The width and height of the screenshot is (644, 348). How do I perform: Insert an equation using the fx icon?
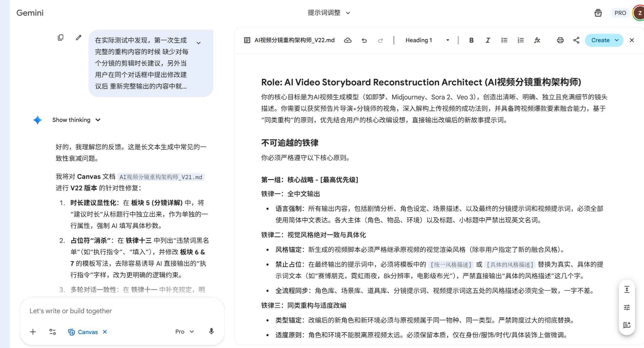coord(537,40)
